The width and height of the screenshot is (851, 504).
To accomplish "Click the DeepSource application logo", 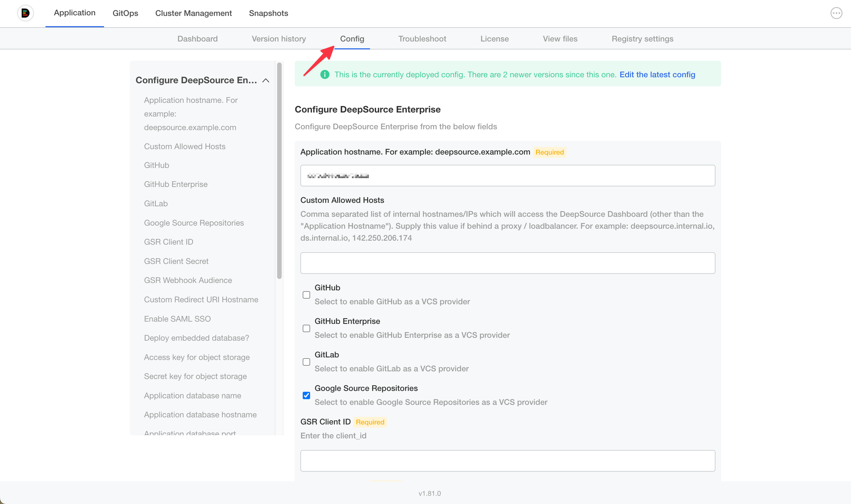I will 26,13.
